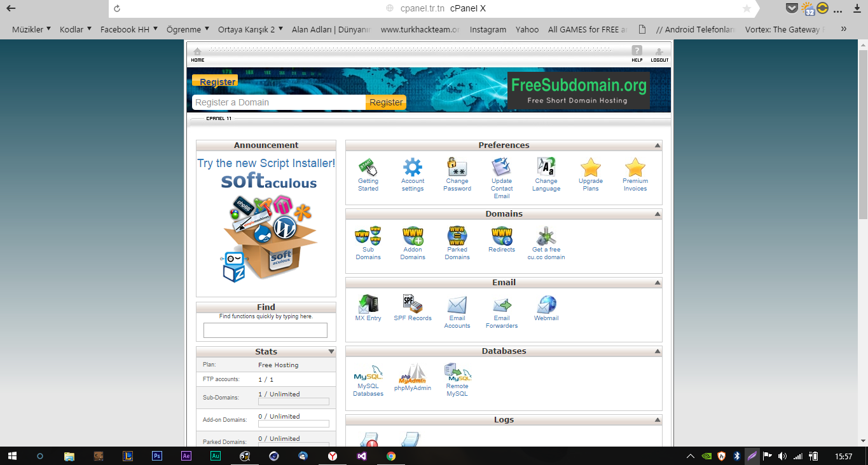
Task: Collapse the Logs section
Action: [x=657, y=420]
